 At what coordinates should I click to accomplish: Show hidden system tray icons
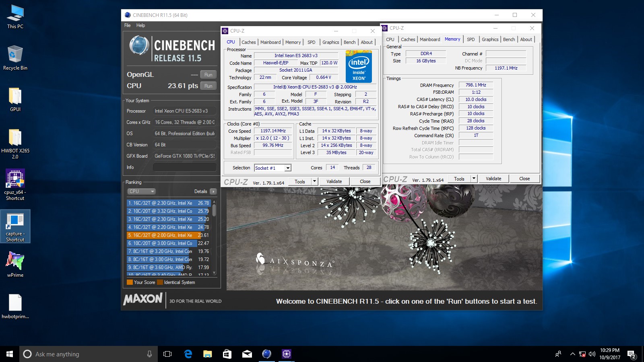(572, 354)
